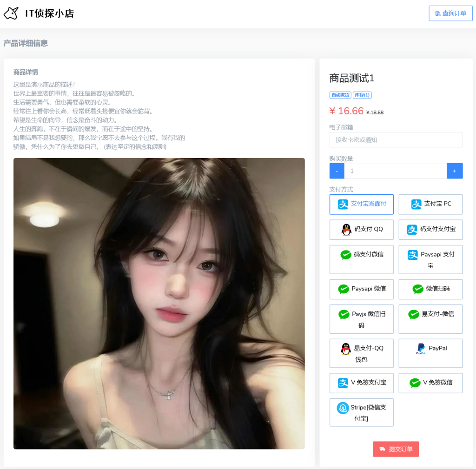Click the Stripe payment option icon

[343, 408]
